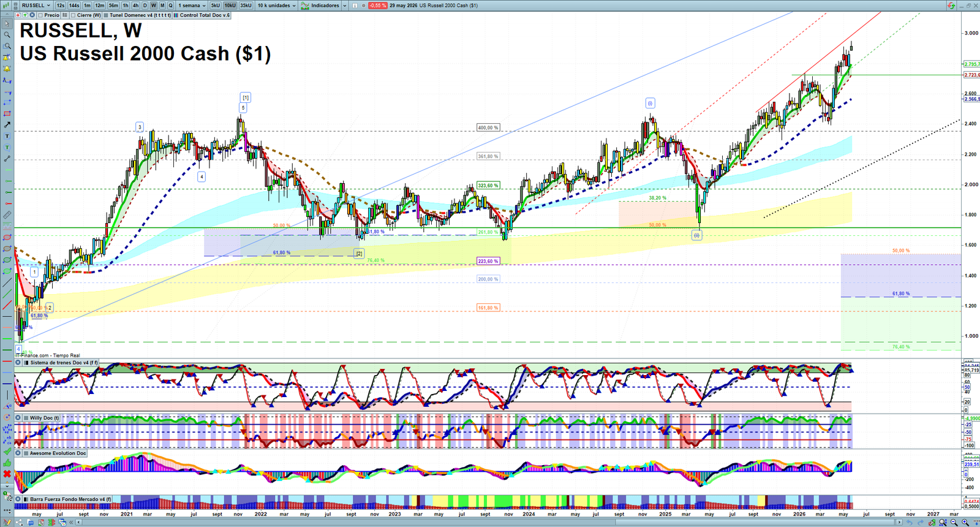This screenshot has height=527, width=980.
Task: Select the blue rectangle drawing tool
Action: 7,102
